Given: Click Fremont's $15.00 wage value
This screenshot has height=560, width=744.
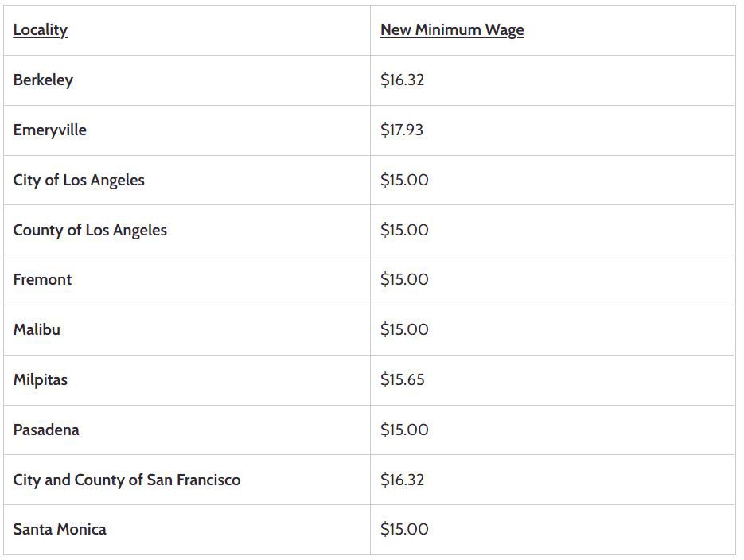Looking at the screenshot, I should click(404, 279).
